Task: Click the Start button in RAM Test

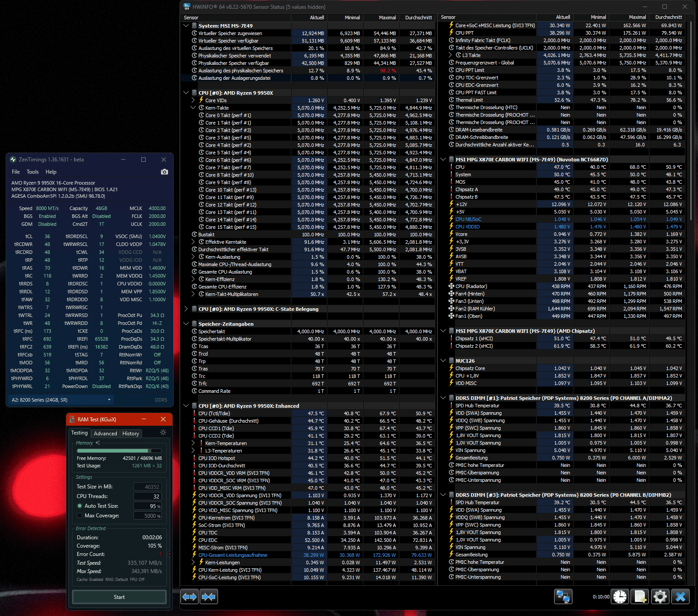Action: tap(119, 597)
